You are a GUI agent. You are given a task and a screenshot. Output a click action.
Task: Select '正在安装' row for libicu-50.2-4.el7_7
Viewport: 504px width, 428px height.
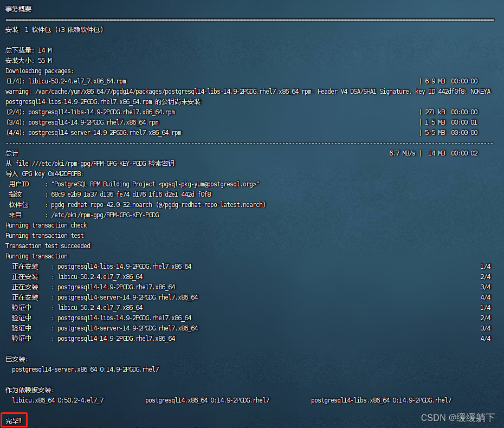[251, 277]
